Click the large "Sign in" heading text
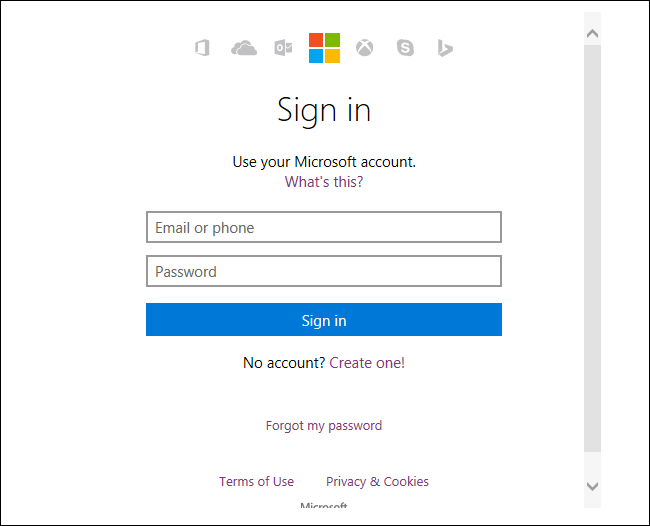The image size is (650, 526). [324, 110]
